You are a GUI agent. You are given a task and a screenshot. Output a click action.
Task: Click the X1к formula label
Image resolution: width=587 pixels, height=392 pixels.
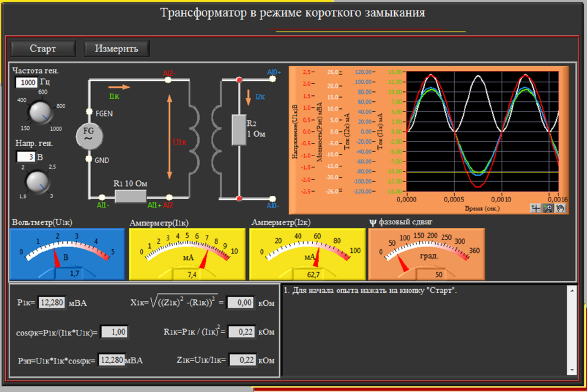tap(177, 302)
